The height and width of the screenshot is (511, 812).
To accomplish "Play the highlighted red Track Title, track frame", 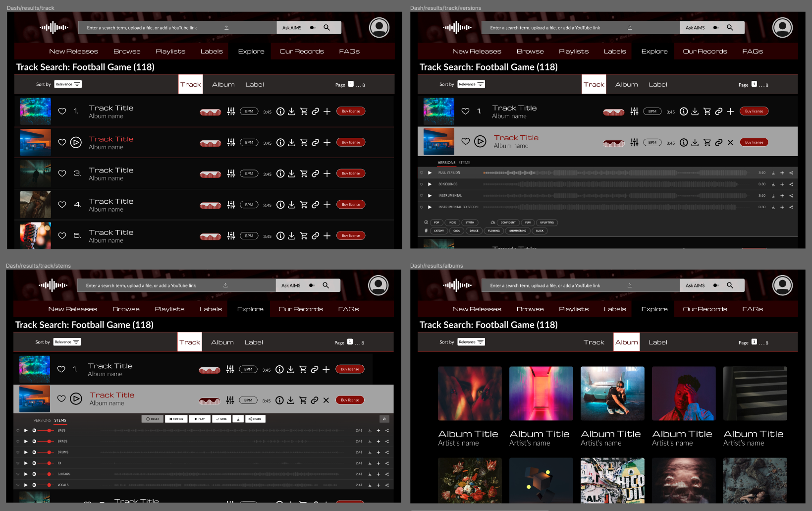I will click(x=76, y=143).
